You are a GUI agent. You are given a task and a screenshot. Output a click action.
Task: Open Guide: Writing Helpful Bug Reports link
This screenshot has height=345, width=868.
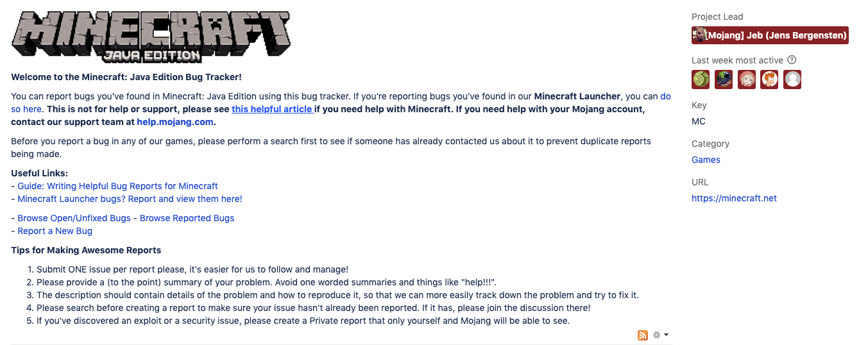(117, 186)
